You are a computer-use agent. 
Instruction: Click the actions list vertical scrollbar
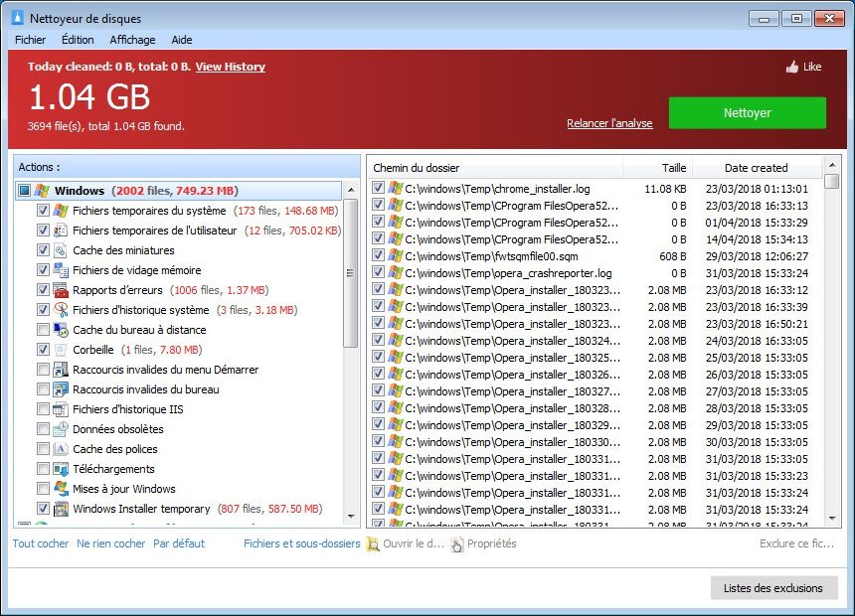(350, 298)
